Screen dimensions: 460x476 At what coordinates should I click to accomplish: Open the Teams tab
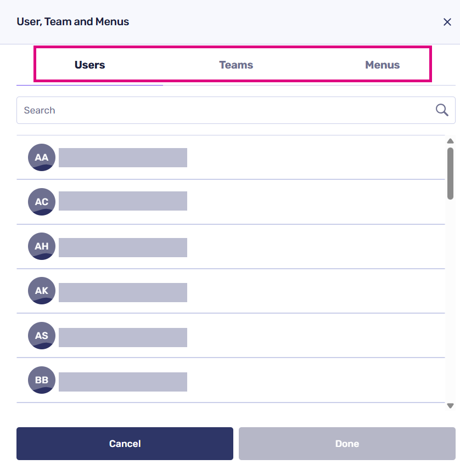236,65
